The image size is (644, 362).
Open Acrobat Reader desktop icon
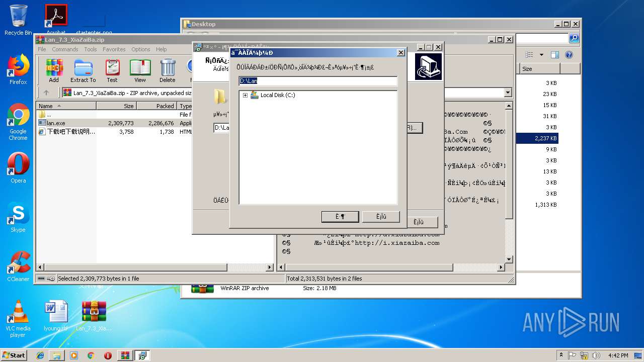[56, 20]
